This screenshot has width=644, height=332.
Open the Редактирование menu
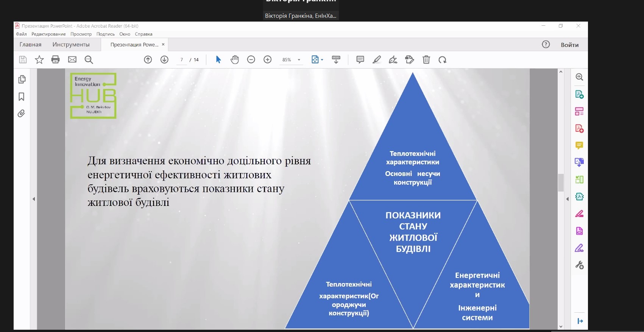[48, 34]
